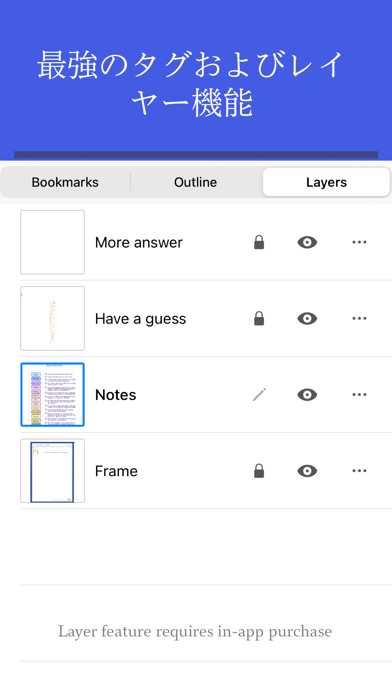
Task: Select the Have a guess layer thumbnail
Action: 52,319
